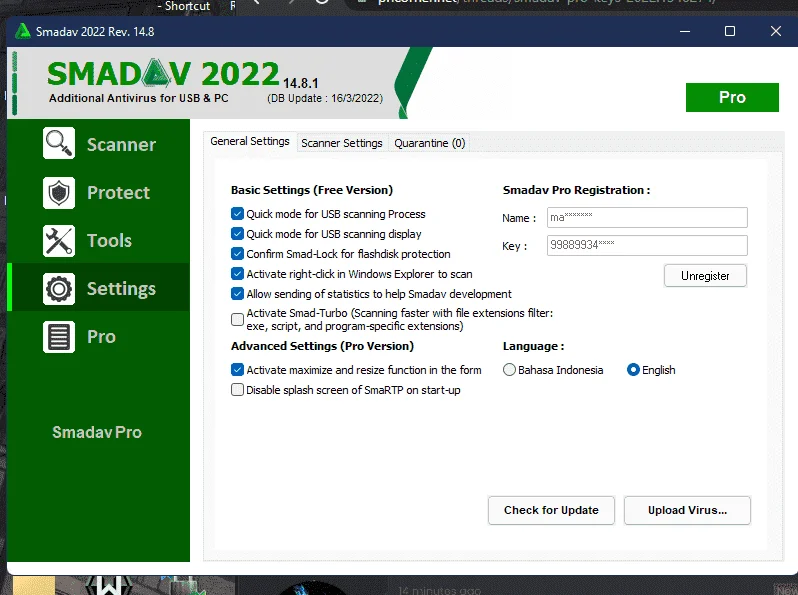The width and height of the screenshot is (798, 595).
Task: Enable Activate Smad-Turbo checkbox
Action: tap(237, 320)
